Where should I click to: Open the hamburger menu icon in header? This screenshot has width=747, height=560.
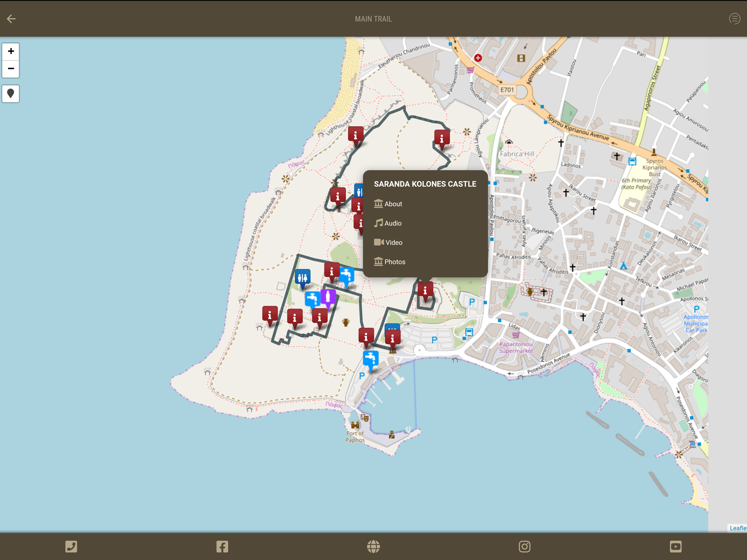pos(734,19)
